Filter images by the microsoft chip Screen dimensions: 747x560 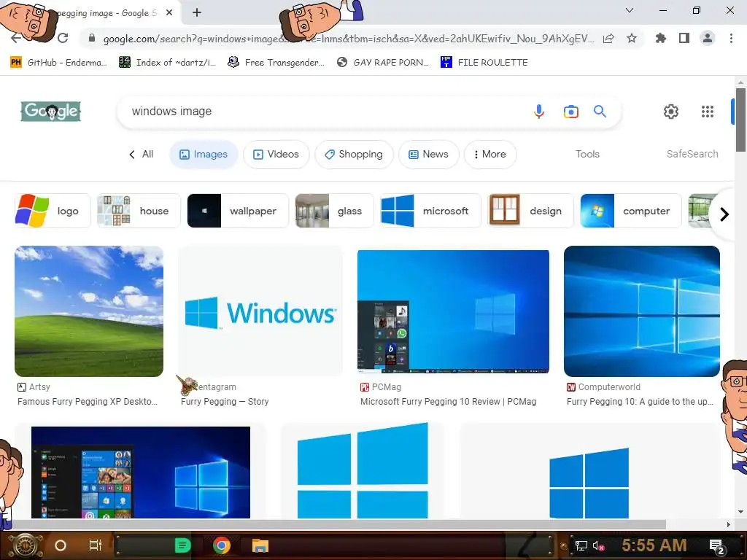click(430, 211)
